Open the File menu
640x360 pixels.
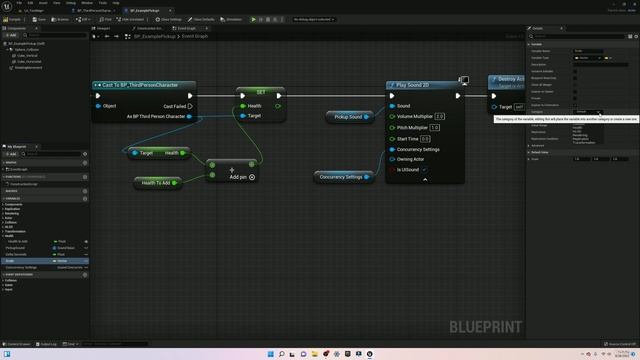19,3
